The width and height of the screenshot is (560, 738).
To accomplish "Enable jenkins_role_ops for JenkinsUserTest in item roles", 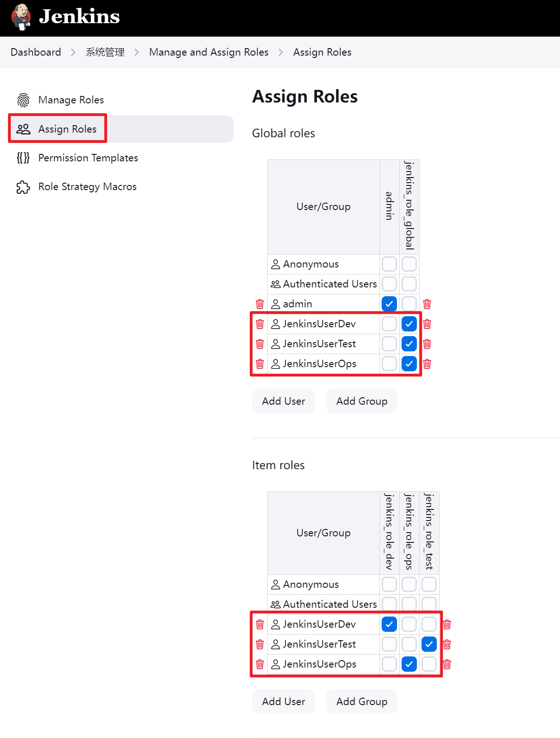I will 409,644.
